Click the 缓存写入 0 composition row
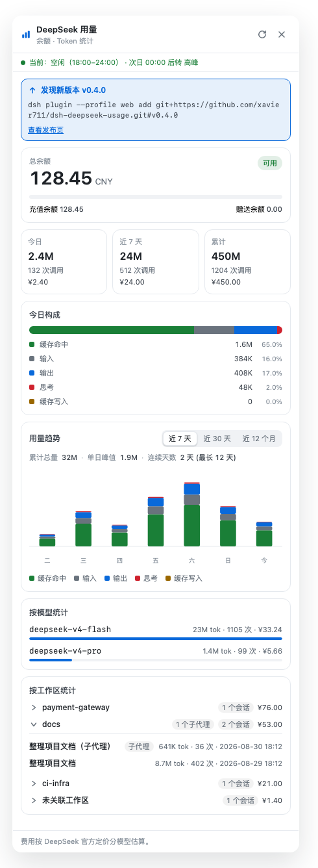This screenshot has width=318, height=868. [x=156, y=402]
